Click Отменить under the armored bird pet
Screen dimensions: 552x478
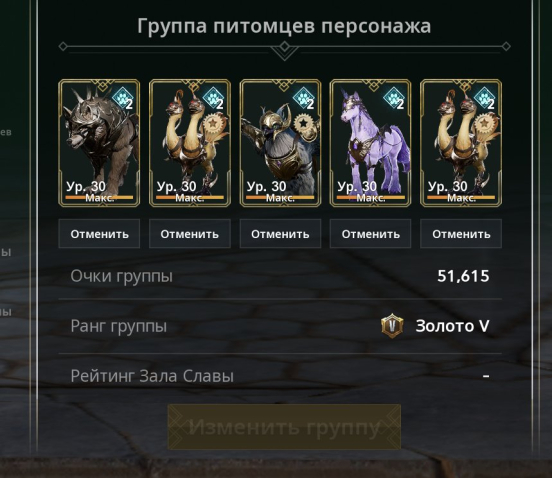[280, 234]
